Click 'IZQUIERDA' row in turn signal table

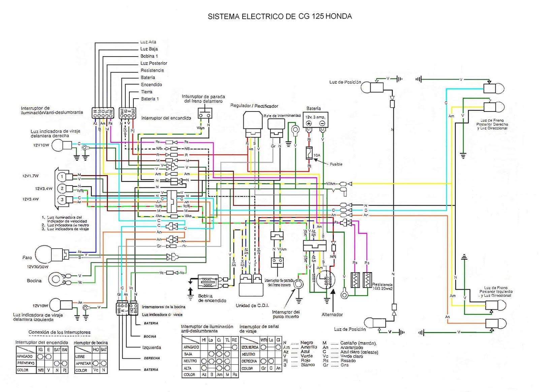point(261,347)
